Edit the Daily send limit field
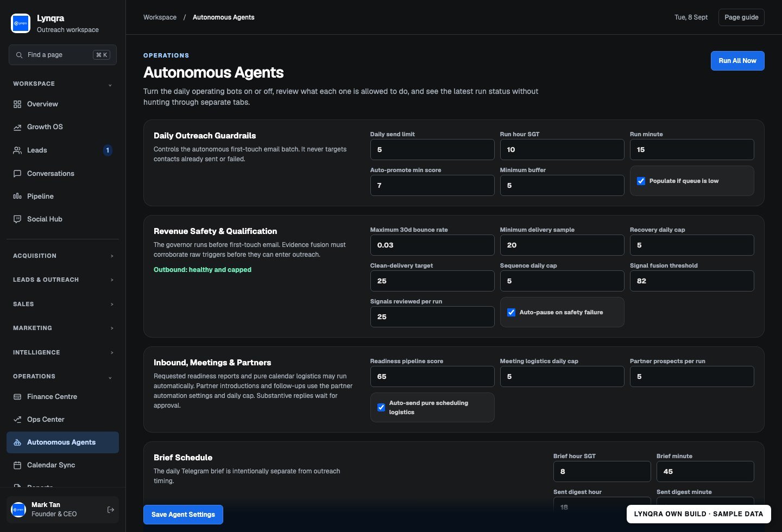 432,150
